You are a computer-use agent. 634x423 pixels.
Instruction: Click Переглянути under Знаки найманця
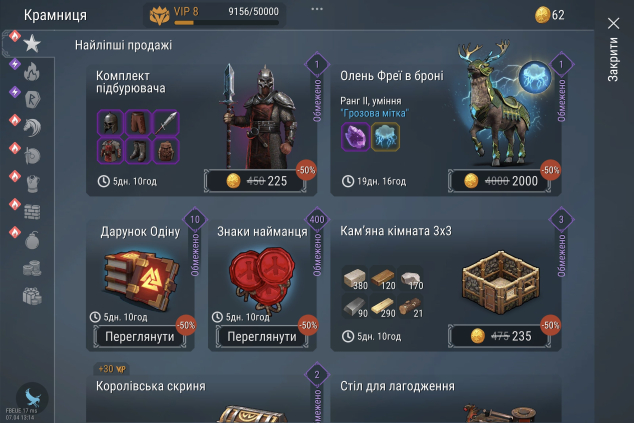click(x=262, y=336)
